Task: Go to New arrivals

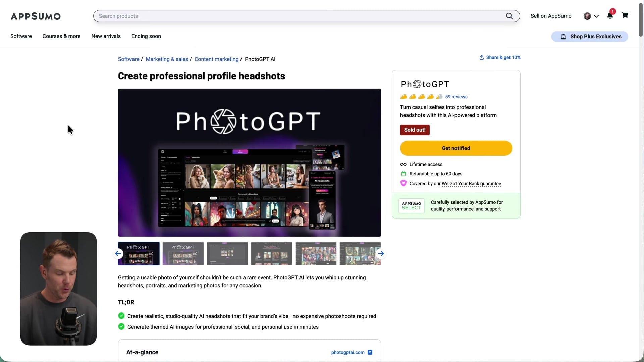Action: (x=106, y=36)
